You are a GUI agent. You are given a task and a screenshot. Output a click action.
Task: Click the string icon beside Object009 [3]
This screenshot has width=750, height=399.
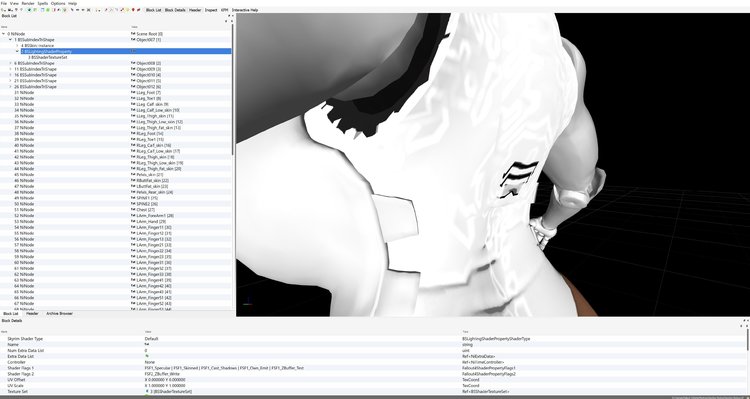coord(133,69)
